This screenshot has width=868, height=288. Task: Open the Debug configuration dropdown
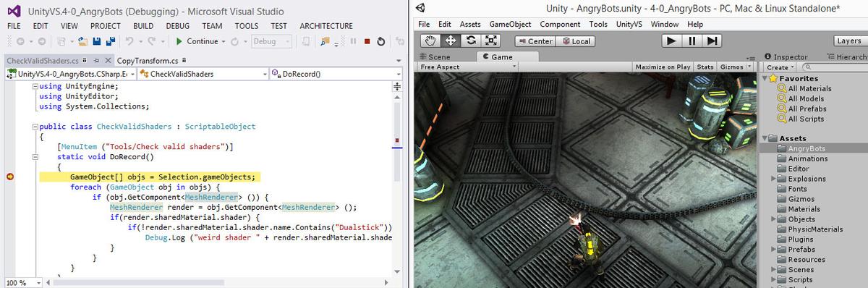[x=272, y=41]
